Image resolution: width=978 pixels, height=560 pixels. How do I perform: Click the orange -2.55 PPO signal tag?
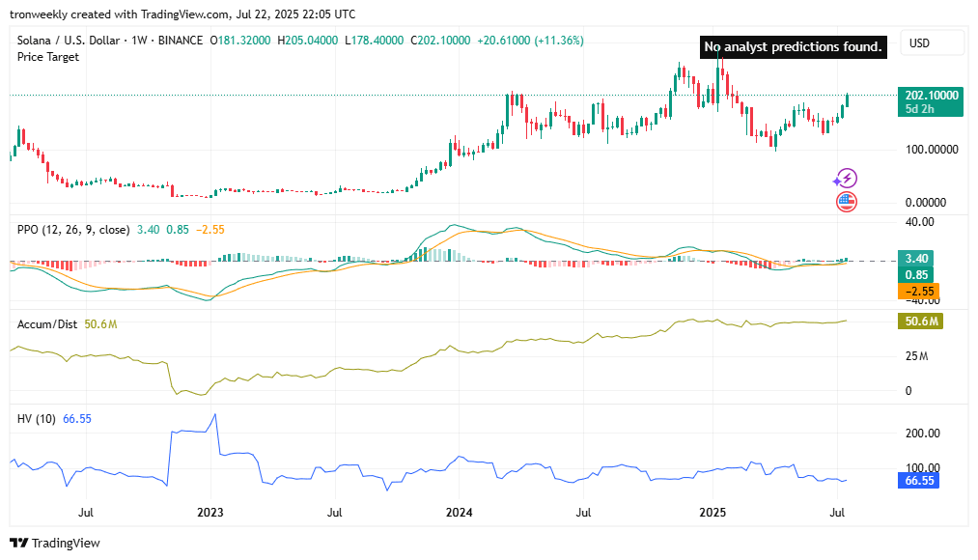(919, 292)
